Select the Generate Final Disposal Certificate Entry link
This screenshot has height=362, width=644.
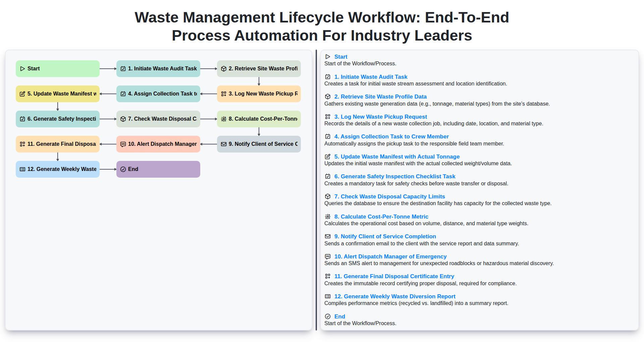pyautogui.click(x=394, y=276)
